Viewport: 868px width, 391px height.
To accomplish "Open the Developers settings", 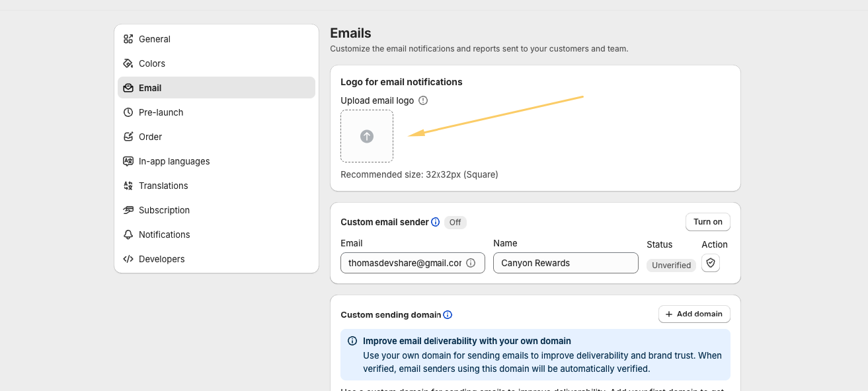I will pos(161,259).
